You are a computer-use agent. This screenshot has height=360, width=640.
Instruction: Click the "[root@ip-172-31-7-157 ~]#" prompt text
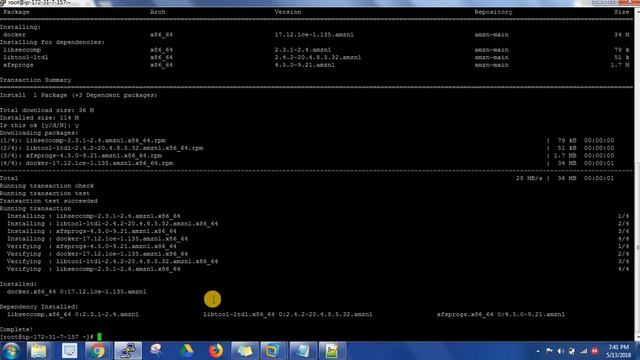(47, 337)
